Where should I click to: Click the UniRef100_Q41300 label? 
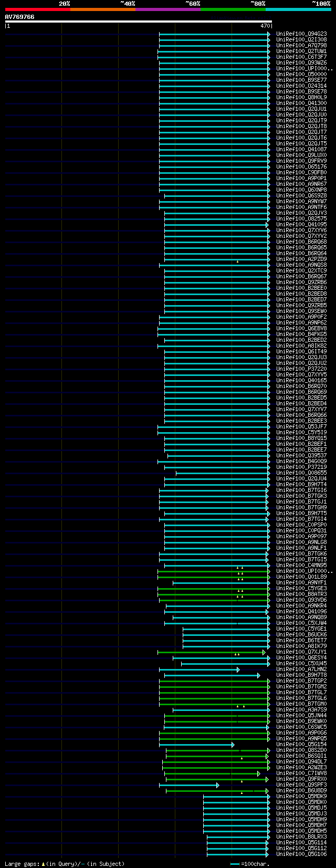click(x=301, y=103)
